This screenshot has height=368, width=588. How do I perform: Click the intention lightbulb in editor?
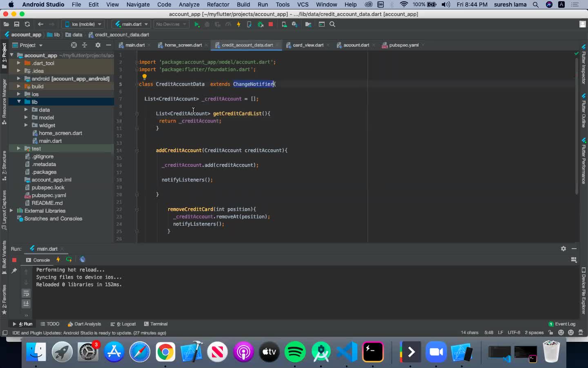click(x=144, y=76)
